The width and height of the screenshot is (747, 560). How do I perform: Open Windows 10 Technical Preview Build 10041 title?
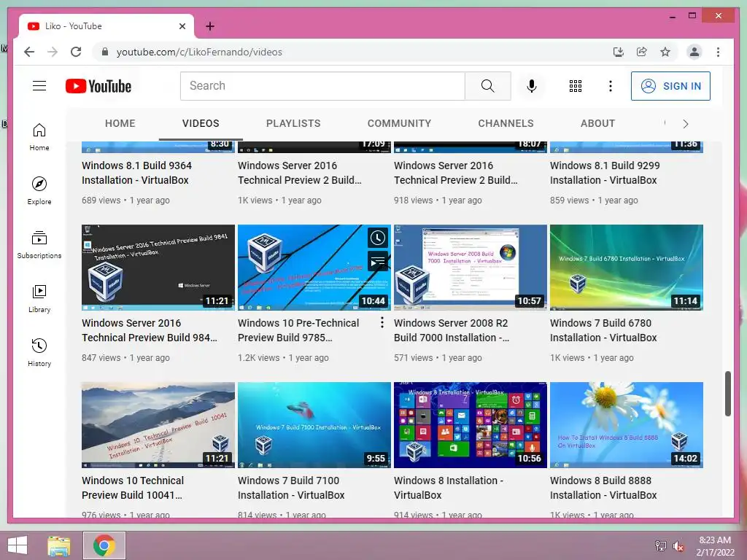tap(133, 488)
